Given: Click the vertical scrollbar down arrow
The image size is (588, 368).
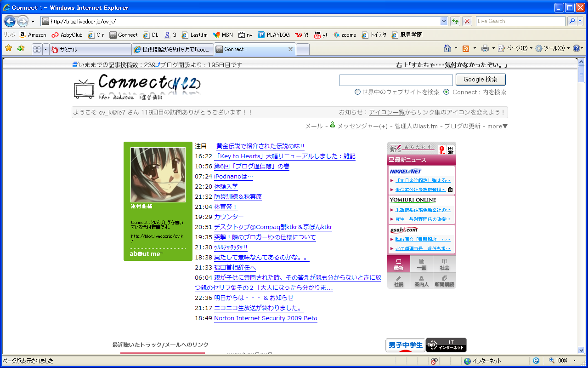Looking at the screenshot, I should 581,350.
